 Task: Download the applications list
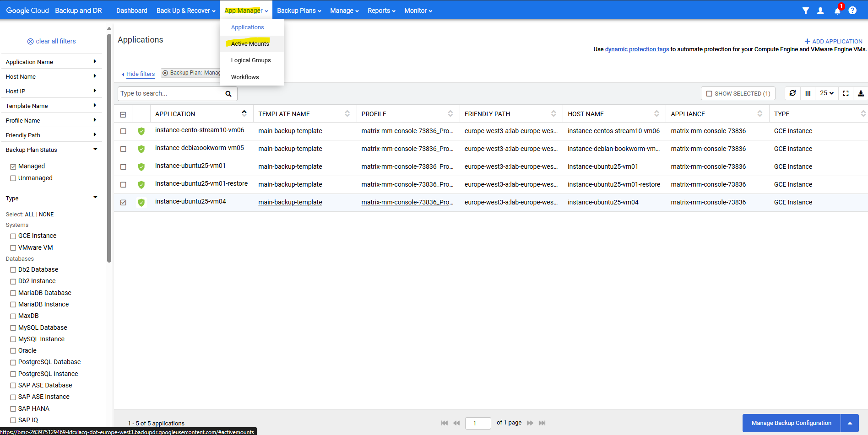[861, 93]
